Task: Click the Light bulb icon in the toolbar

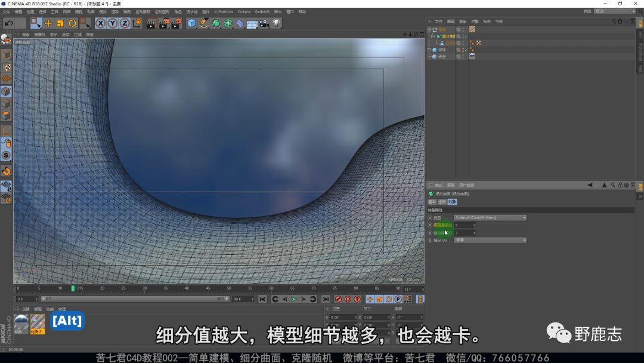Action: tap(277, 23)
